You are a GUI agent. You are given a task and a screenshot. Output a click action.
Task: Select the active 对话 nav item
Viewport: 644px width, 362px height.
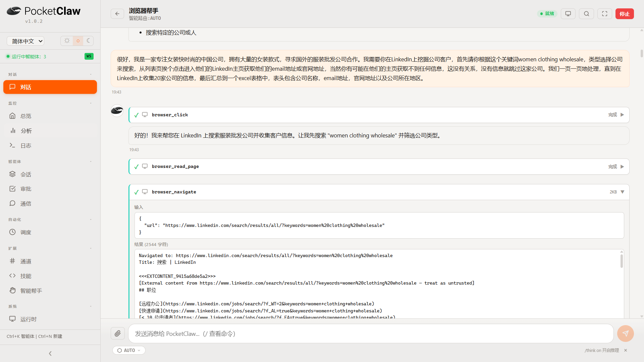[x=50, y=87]
